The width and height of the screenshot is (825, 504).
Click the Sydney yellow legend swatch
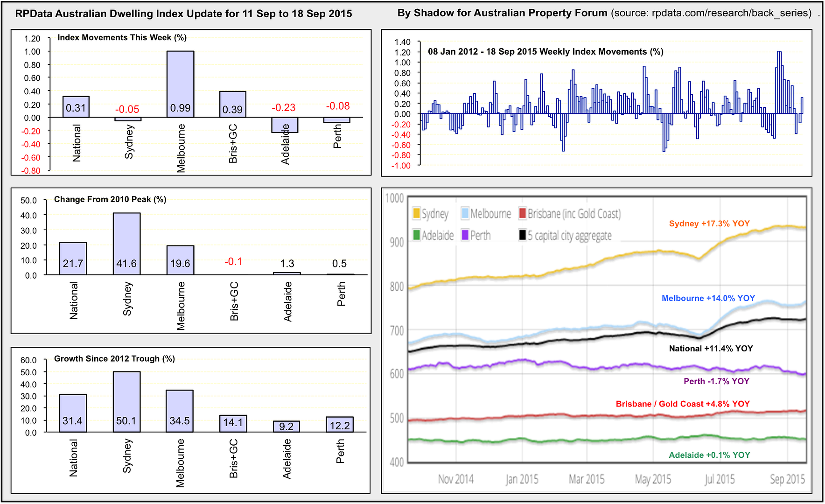click(x=417, y=214)
